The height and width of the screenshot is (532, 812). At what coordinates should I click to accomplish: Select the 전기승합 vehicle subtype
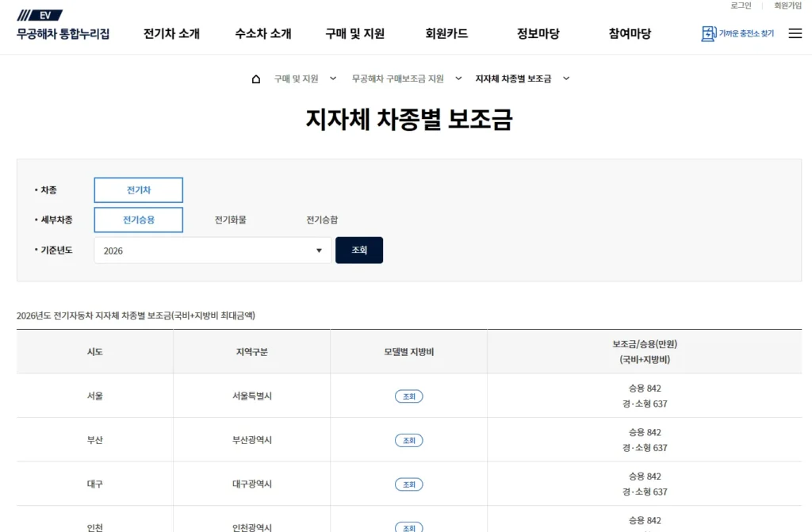[x=320, y=220]
